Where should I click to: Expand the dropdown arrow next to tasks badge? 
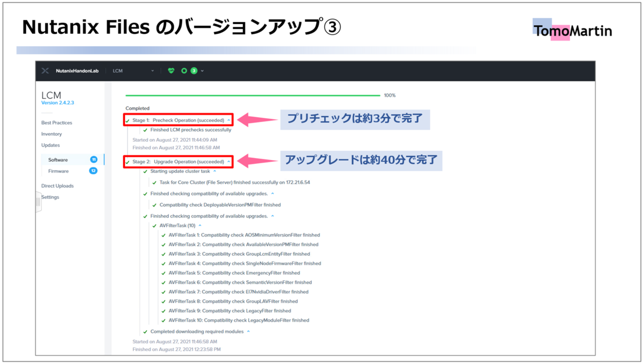click(203, 71)
